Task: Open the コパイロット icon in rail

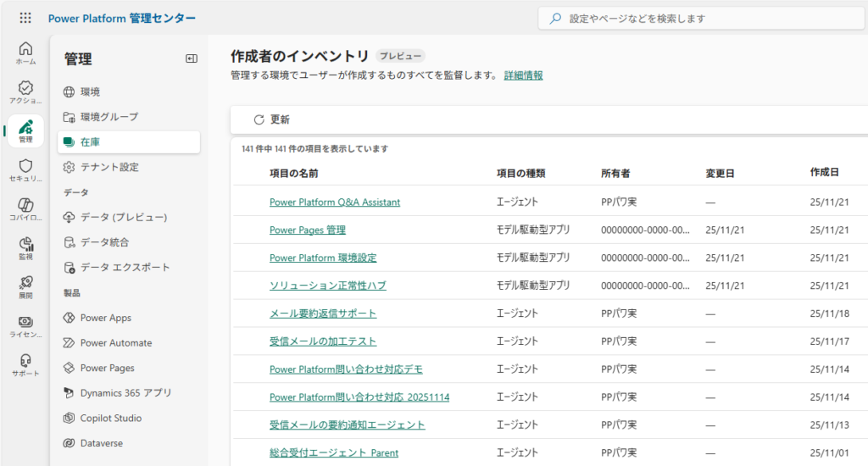Action: [25, 209]
